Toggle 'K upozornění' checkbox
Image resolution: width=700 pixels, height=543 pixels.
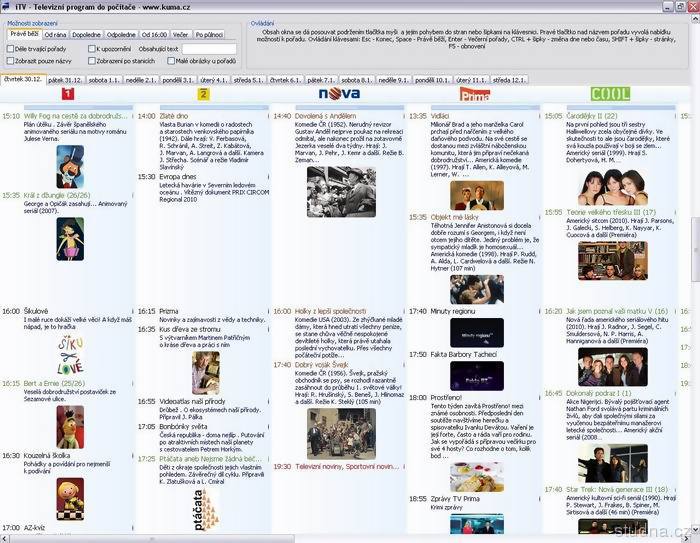pyautogui.click(x=92, y=49)
